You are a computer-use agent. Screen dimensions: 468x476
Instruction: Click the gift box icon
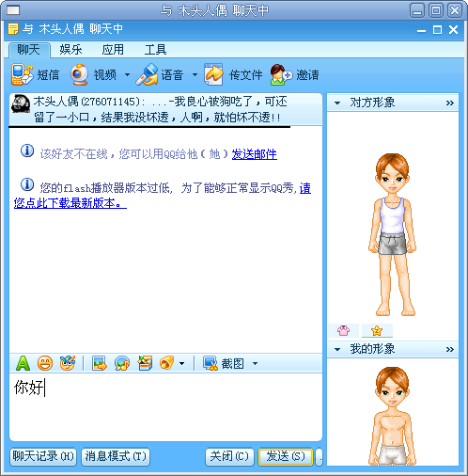pos(145,363)
